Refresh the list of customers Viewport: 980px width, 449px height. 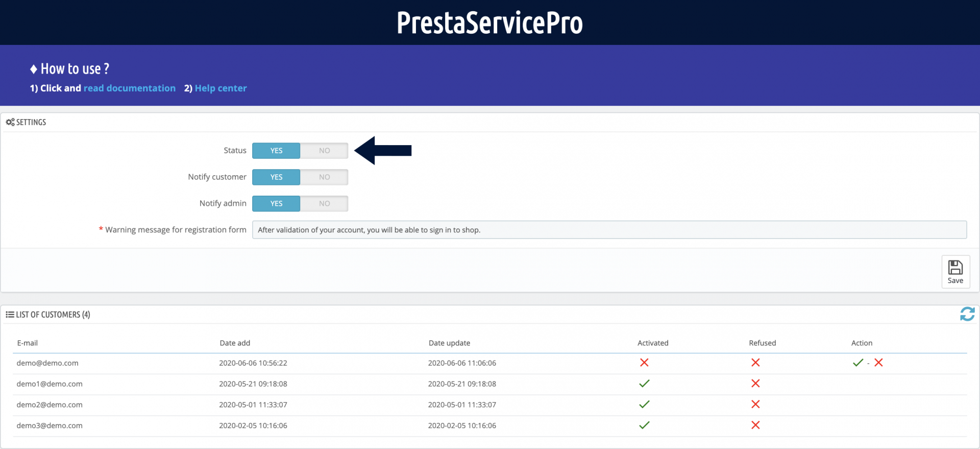pos(967,314)
